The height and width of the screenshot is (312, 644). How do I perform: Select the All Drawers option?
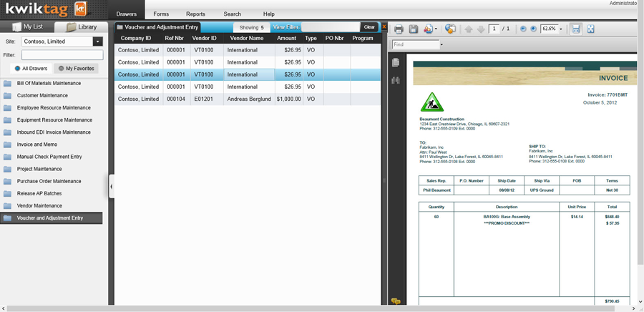coord(31,69)
